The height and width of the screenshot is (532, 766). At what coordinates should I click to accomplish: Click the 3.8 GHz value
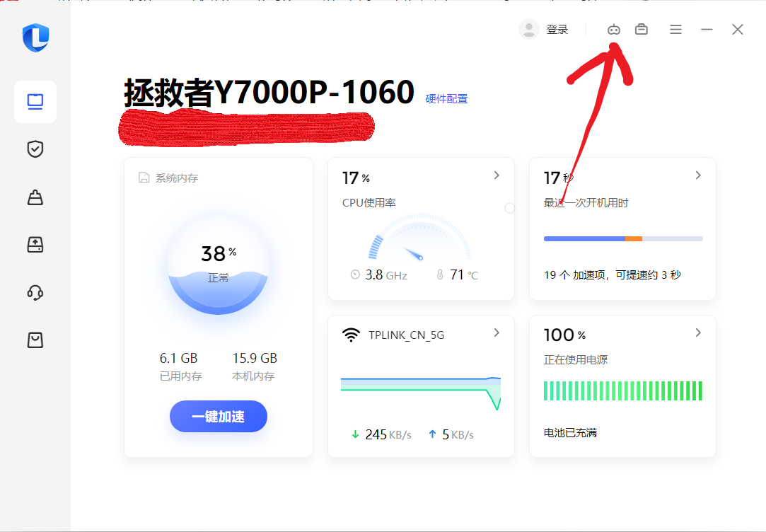coord(386,275)
